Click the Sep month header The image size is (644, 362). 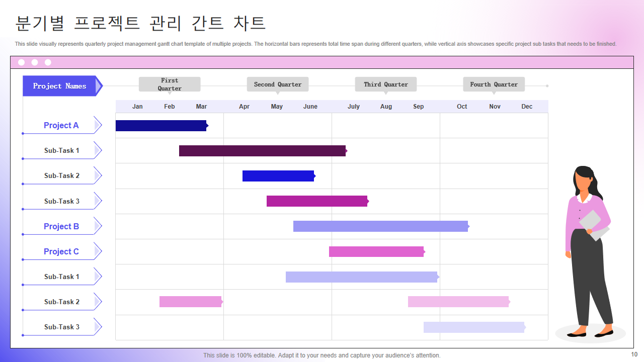point(419,107)
